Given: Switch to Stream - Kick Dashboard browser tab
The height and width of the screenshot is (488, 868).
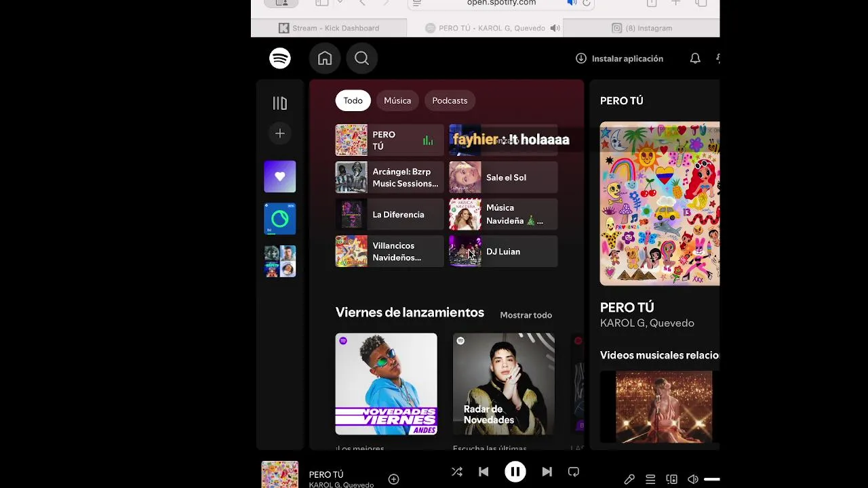Looking at the screenshot, I should coord(329,28).
